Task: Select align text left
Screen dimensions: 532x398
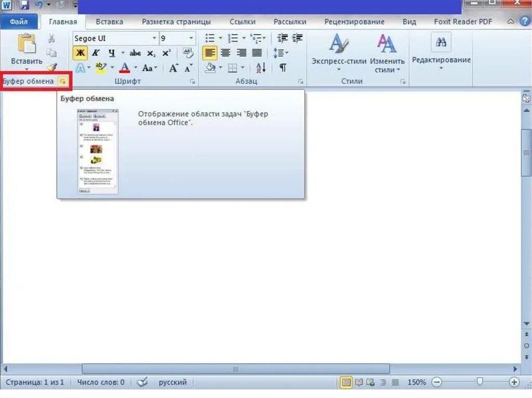Action: click(x=210, y=53)
